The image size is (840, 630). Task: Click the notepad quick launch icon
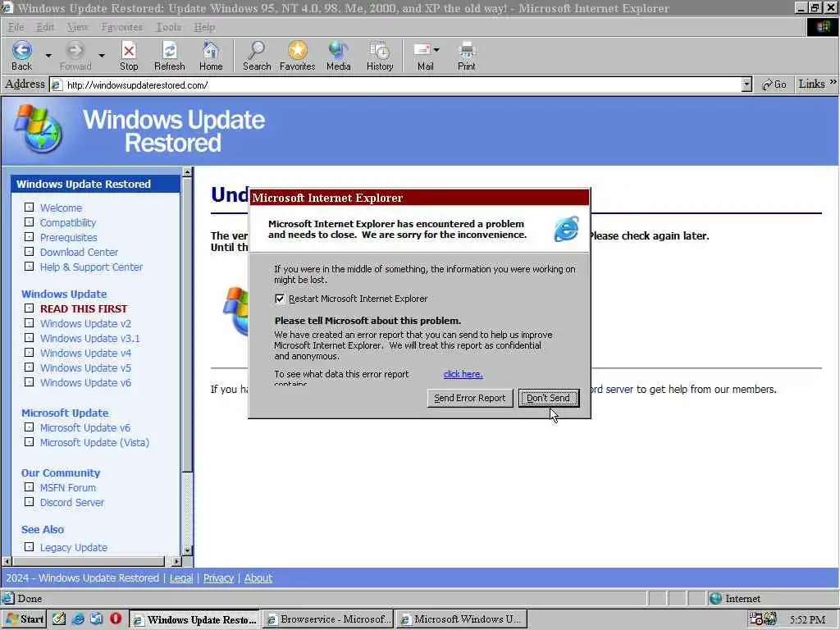[59, 619]
